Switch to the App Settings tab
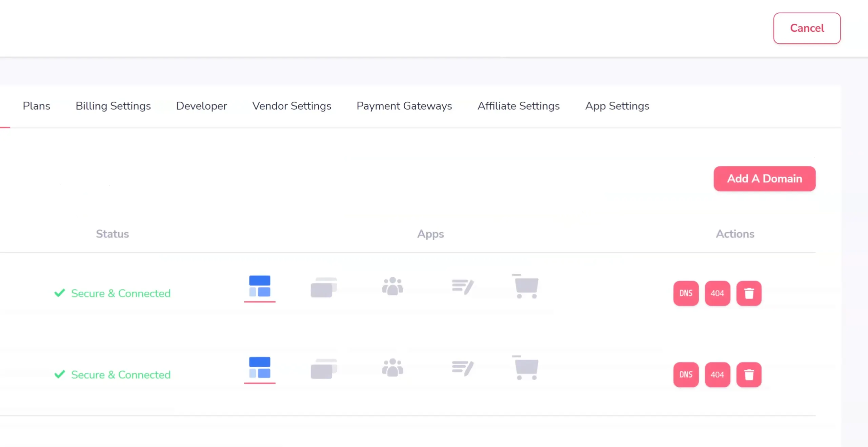 point(617,106)
